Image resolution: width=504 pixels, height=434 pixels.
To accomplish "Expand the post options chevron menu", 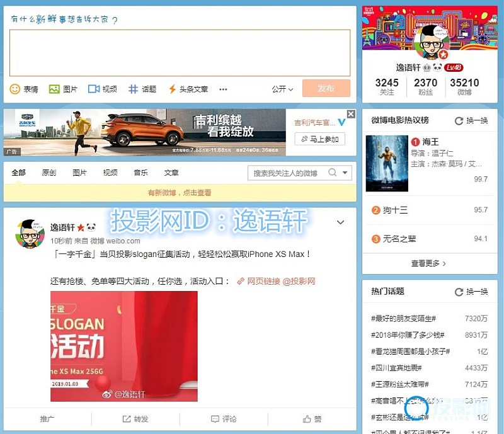I will [x=340, y=222].
